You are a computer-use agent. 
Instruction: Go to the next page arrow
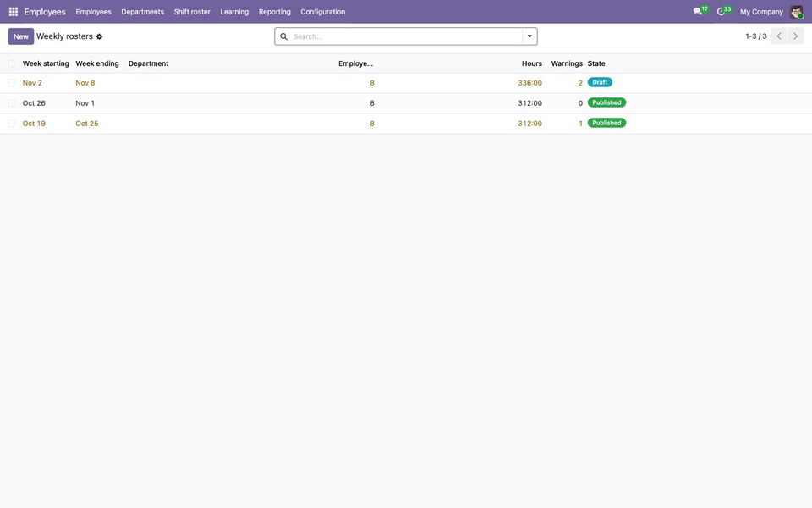coord(795,36)
